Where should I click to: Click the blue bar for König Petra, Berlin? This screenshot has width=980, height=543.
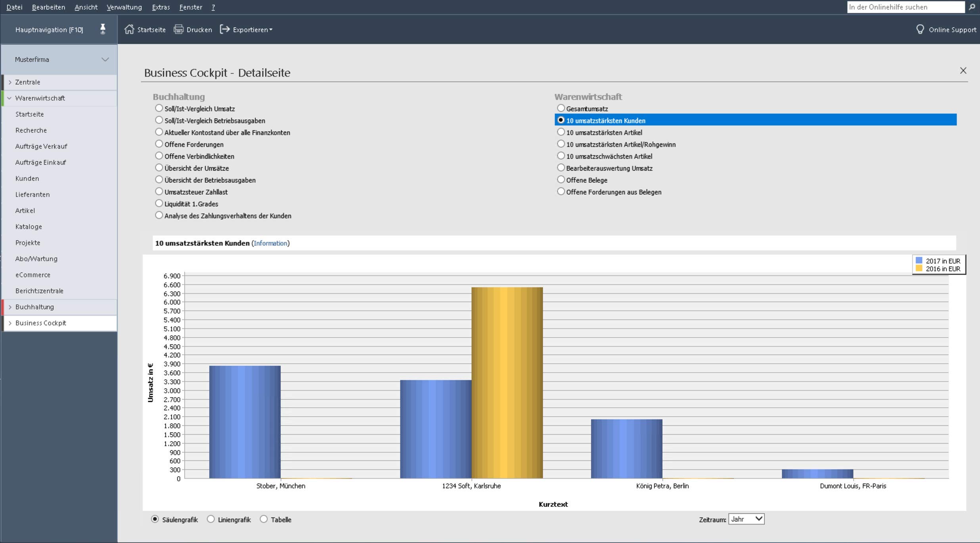coord(627,449)
